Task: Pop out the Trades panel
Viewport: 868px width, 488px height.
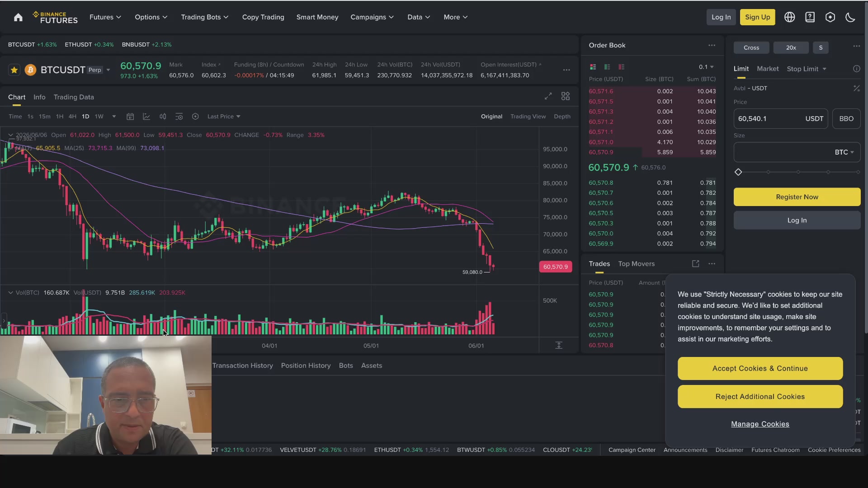Action: (x=695, y=264)
